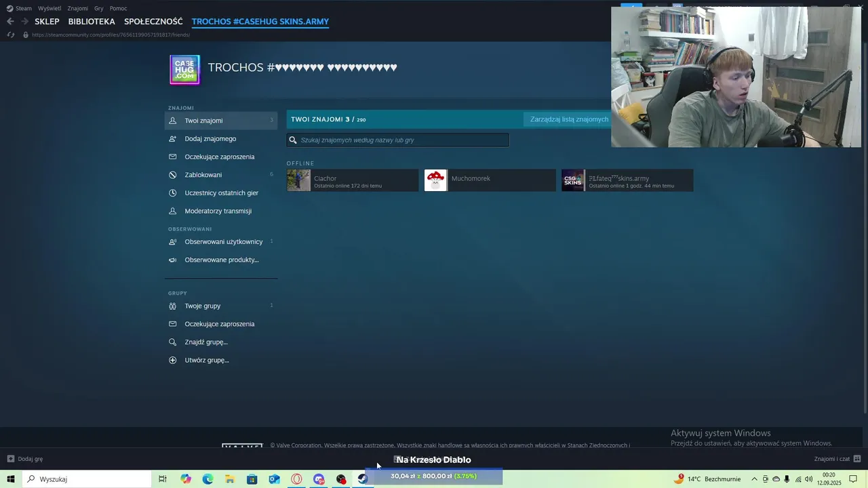Image resolution: width=868 pixels, height=488 pixels.
Task: Open the Wyświetl menu
Action: [50, 8]
